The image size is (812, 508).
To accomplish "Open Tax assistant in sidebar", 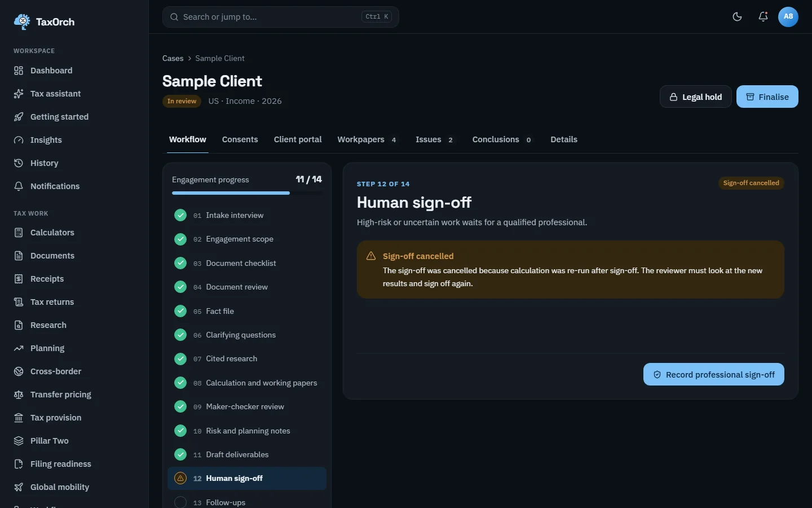I will [x=74, y=94].
